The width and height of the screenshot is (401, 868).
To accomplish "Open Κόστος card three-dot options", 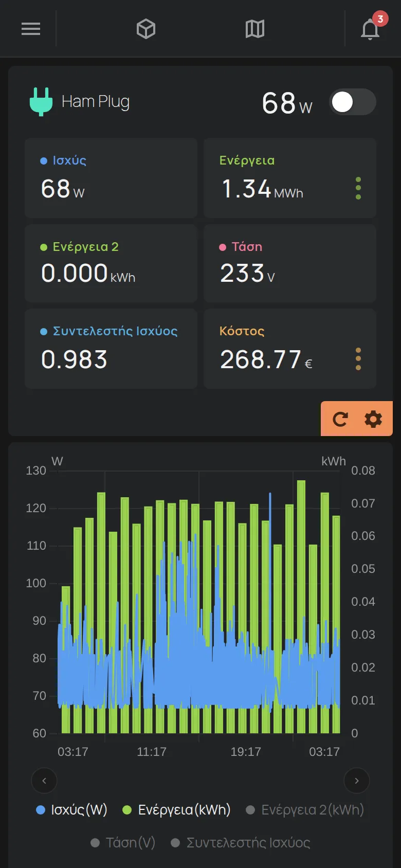I will [358, 359].
